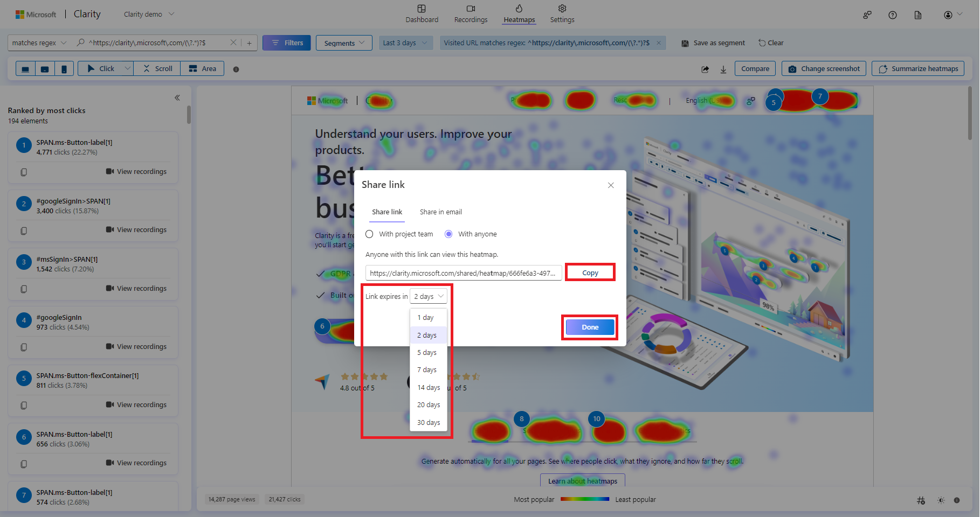Switch to mobile device view icon
Image resolution: width=980 pixels, height=517 pixels.
[64, 69]
